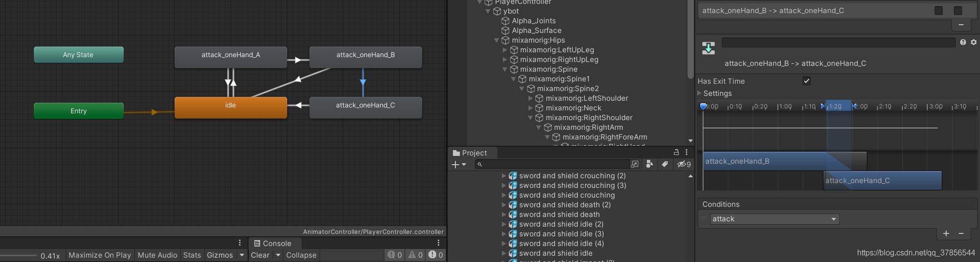Collapse the mixamorig:Hips tree node

(x=497, y=40)
